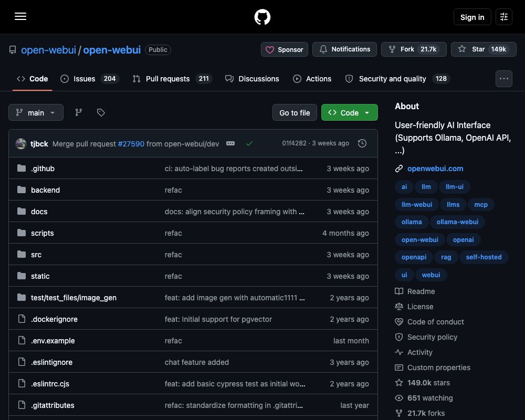Open the Actions tab
The image size is (525, 420).
point(312,79)
